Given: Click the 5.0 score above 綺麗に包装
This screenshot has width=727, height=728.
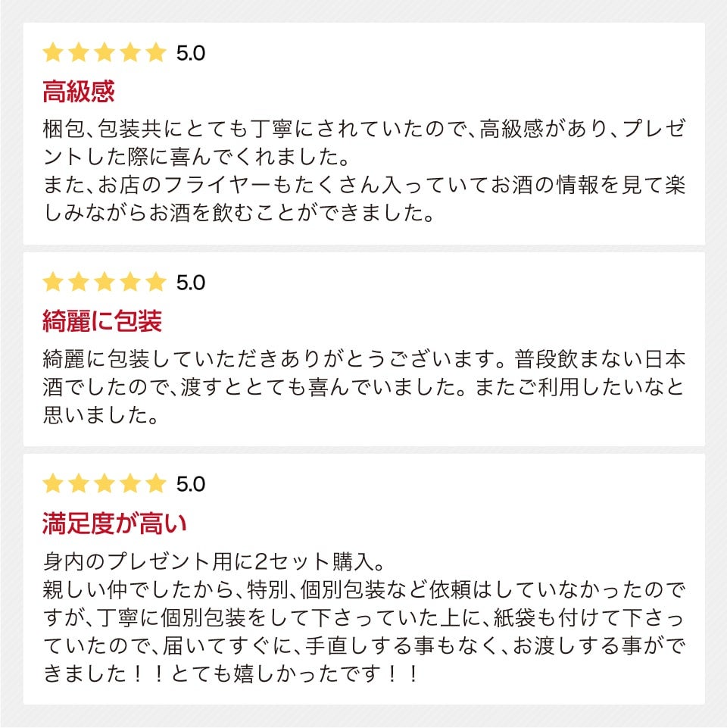Looking at the screenshot, I should pos(190,283).
